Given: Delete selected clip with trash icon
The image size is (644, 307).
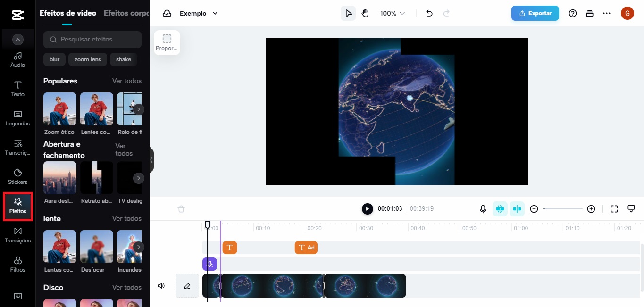Looking at the screenshot, I should click(x=181, y=209).
